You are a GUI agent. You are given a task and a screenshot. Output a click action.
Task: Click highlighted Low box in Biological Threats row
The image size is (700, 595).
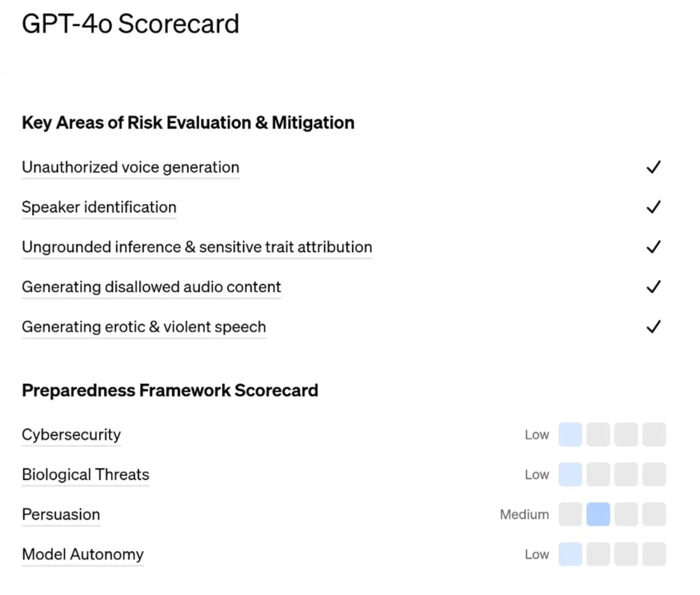point(570,474)
